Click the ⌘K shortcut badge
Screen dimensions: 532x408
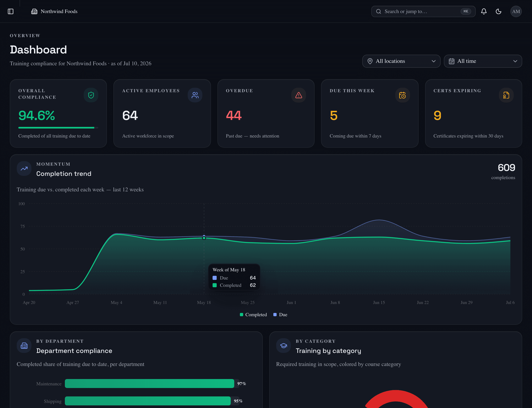[x=466, y=11]
